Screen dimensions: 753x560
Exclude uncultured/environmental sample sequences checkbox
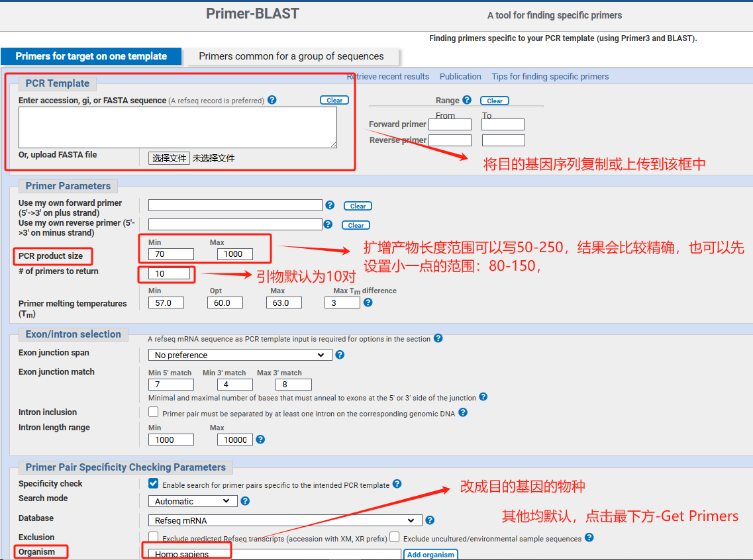[394, 536]
